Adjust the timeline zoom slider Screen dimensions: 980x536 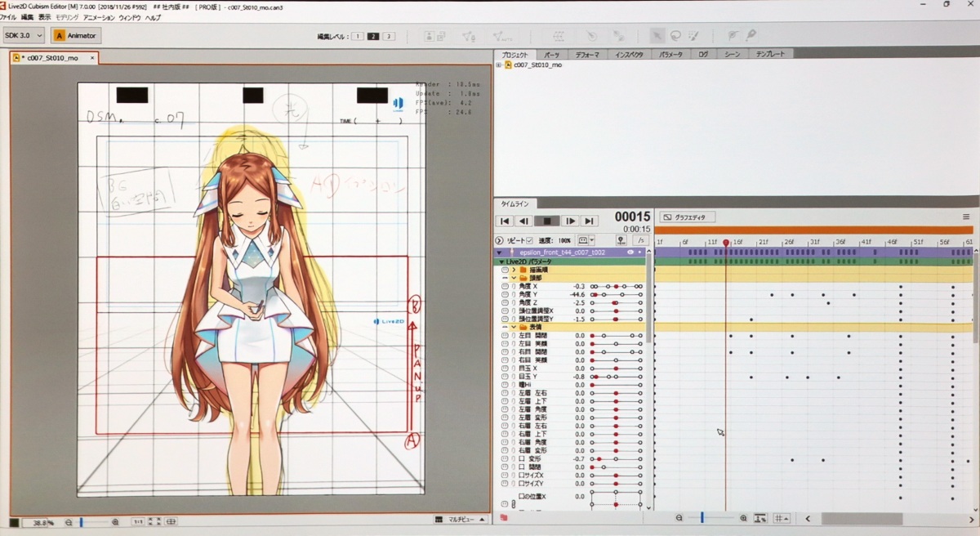pyautogui.click(x=702, y=518)
